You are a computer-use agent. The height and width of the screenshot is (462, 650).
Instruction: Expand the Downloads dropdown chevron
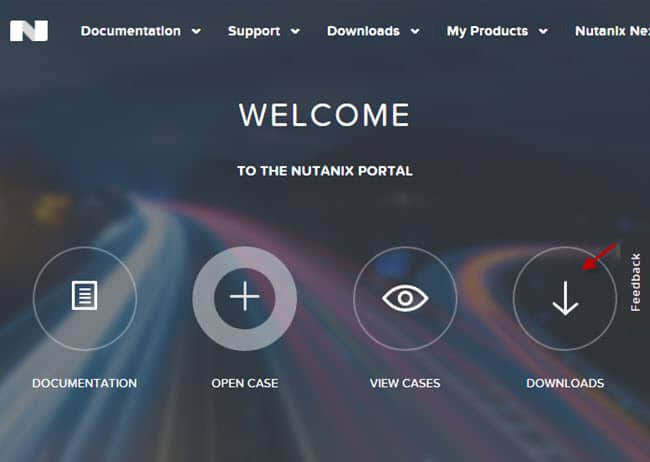point(415,31)
